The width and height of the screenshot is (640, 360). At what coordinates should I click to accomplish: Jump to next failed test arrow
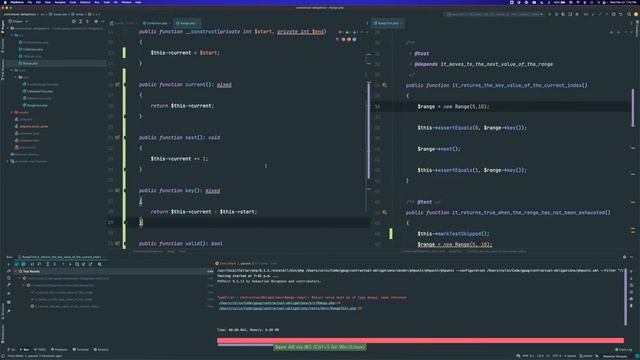(x=70, y=264)
